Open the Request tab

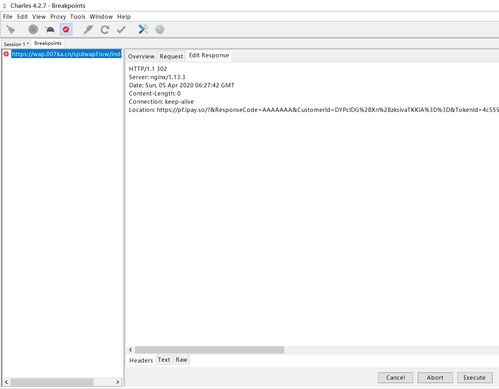tap(171, 56)
